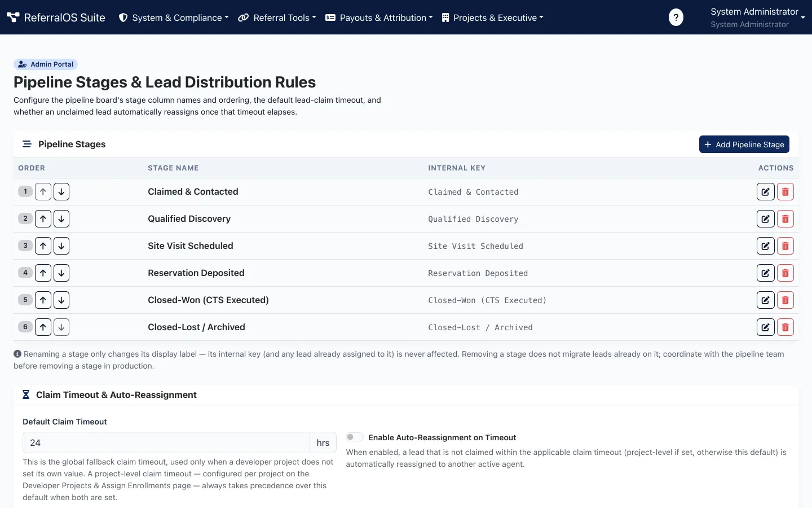
Task: Expand the Referral Tools menu
Action: coord(277,17)
